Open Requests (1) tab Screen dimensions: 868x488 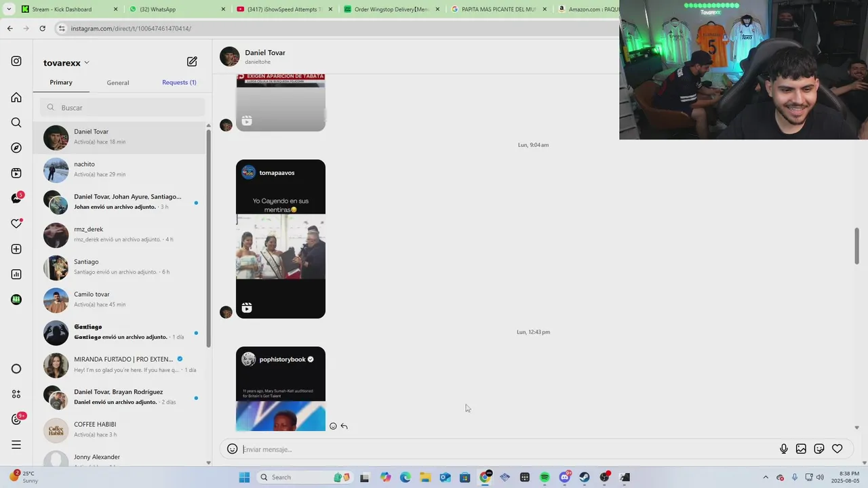[179, 83]
